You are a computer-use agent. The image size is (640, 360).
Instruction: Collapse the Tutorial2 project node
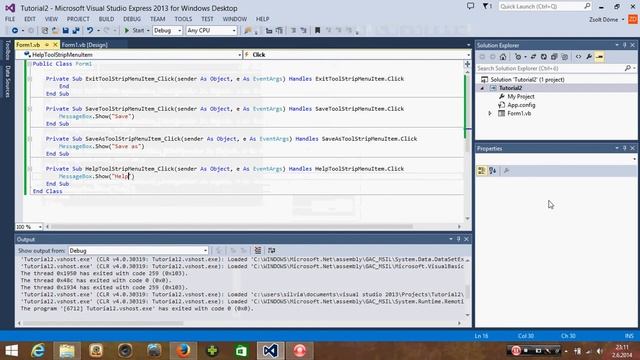coord(482,88)
